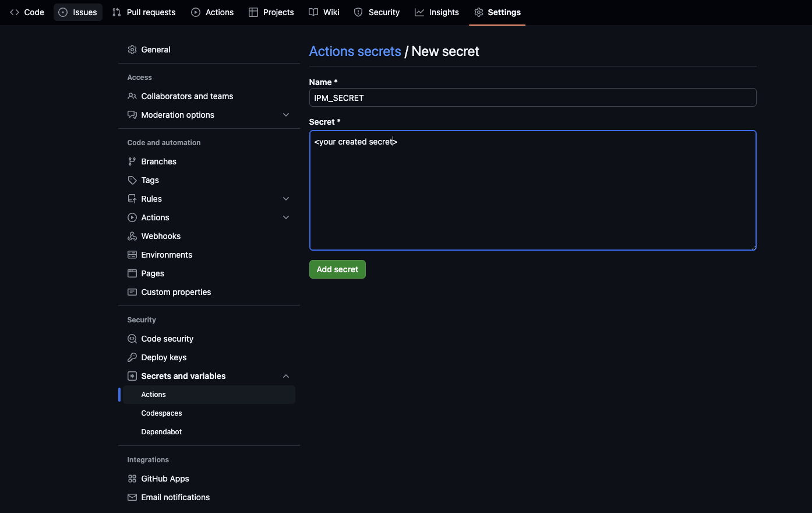Open Custom properties settings
The height and width of the screenshot is (513, 812).
click(x=209, y=292)
